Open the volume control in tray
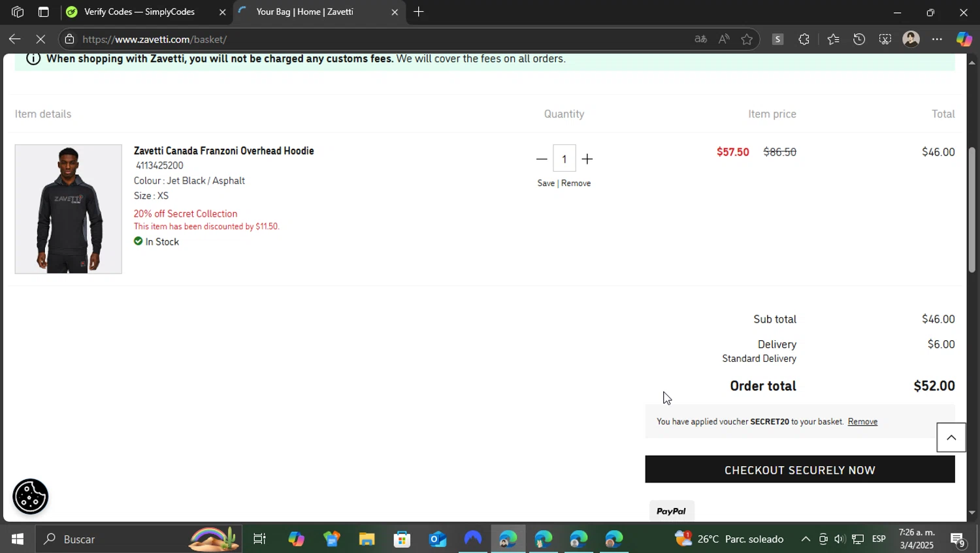 coord(840,539)
